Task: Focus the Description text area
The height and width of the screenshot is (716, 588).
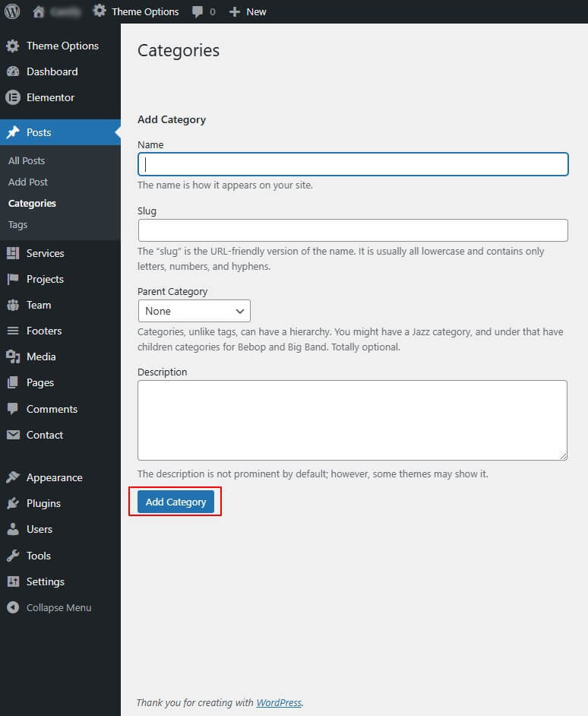Action: click(x=352, y=420)
